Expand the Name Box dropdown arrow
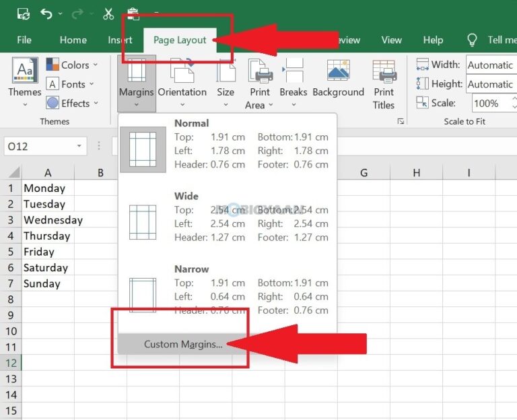 click(x=79, y=146)
